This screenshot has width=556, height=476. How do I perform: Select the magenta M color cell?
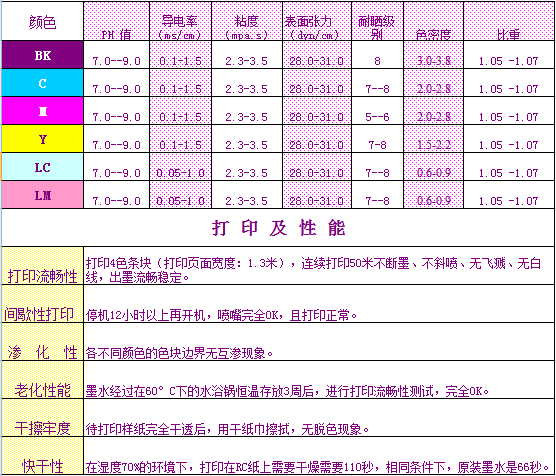pyautogui.click(x=43, y=111)
